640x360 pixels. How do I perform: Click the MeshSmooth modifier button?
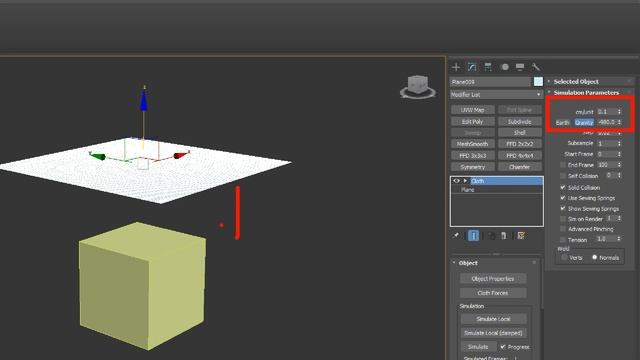coord(473,144)
